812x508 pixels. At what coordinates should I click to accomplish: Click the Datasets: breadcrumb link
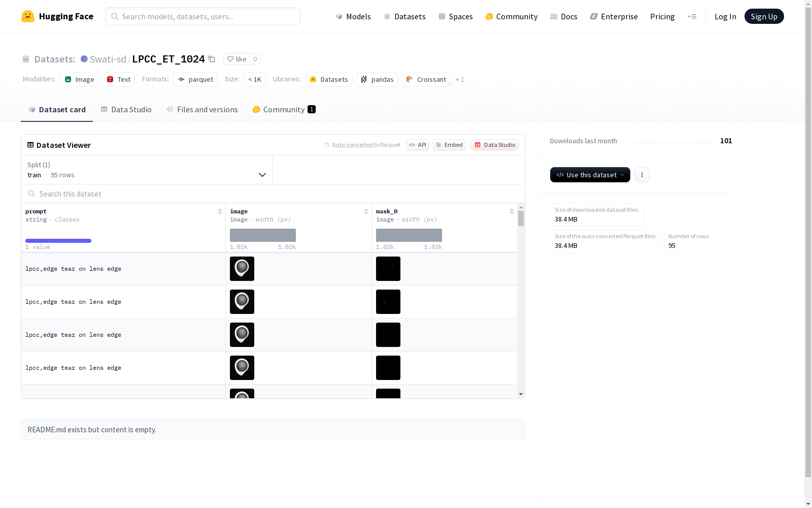[55, 59]
